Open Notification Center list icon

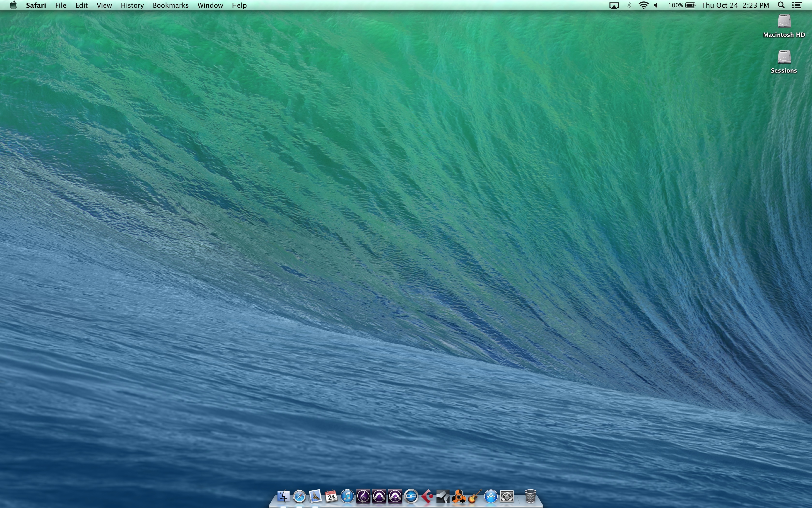click(797, 5)
